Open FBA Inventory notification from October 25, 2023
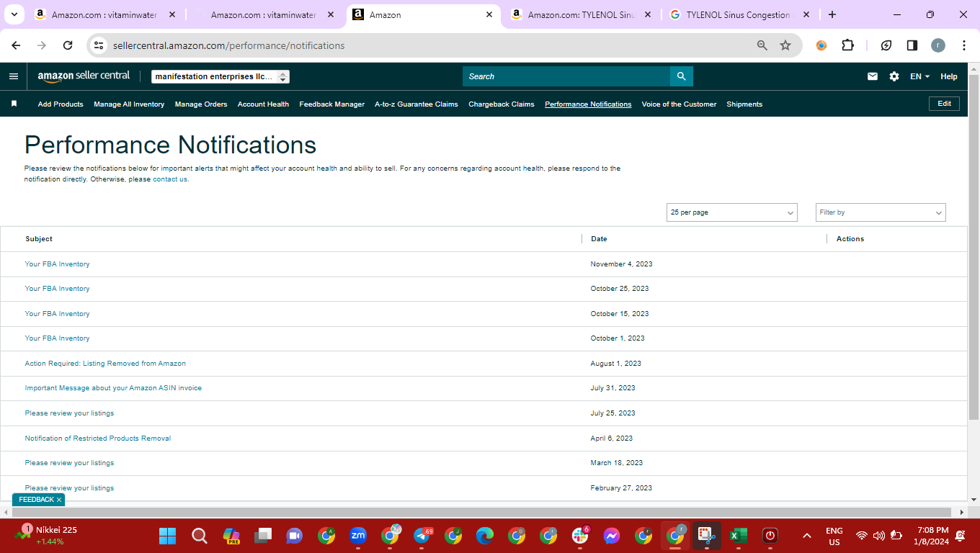Viewport: 980px width, 553px height. 58,289
